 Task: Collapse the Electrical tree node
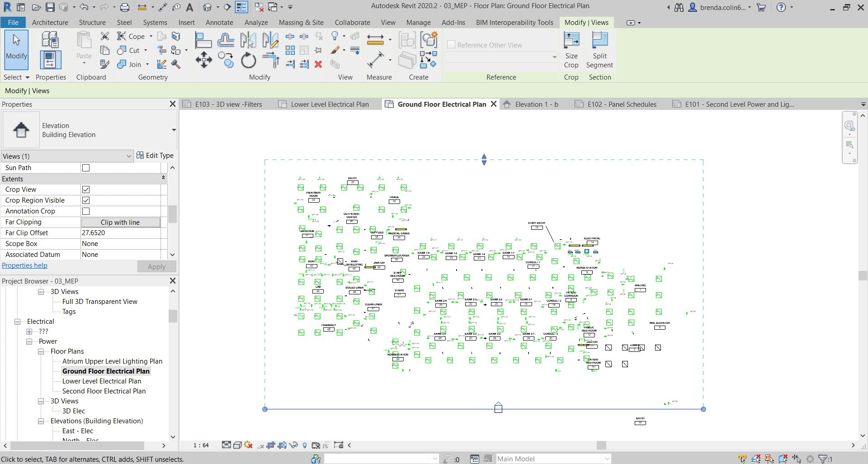18,322
